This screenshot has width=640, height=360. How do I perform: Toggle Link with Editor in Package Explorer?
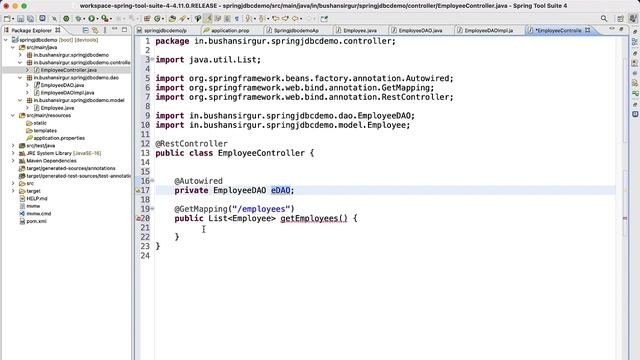[95, 30]
